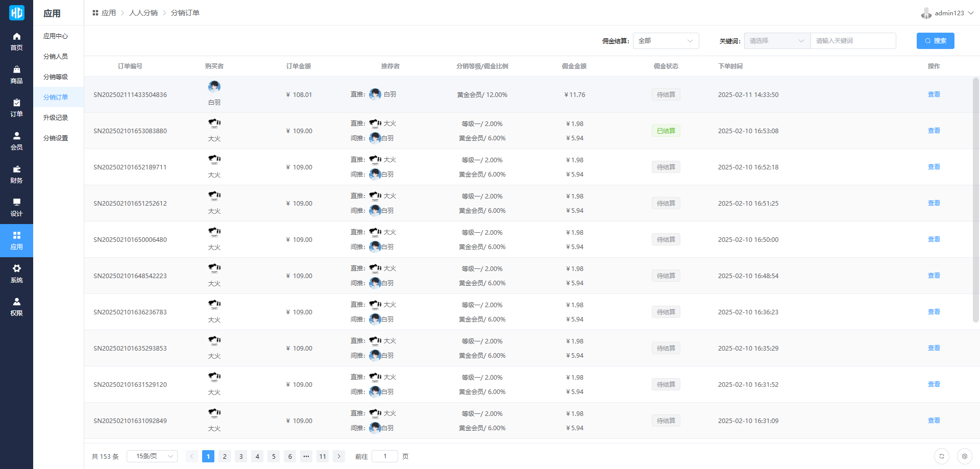Click the table settings icon at bottom right
This screenshot has height=469, width=980.
[x=964, y=456]
